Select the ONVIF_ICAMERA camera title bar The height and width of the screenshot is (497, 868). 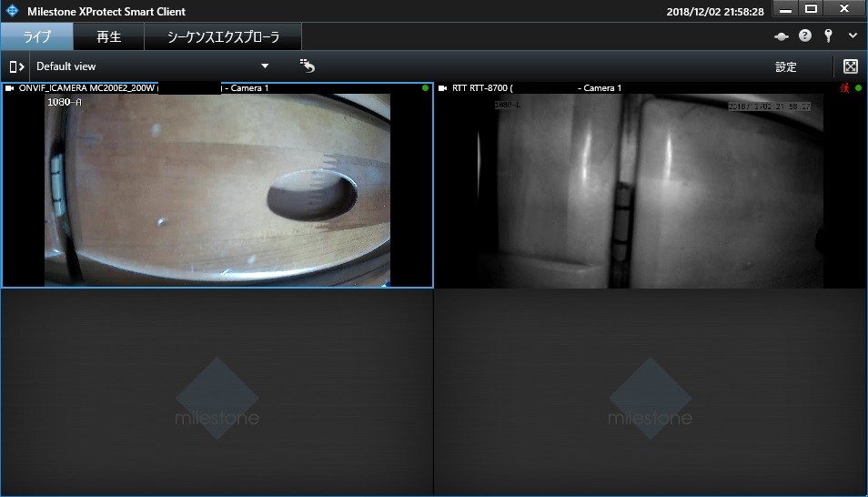(x=217, y=88)
